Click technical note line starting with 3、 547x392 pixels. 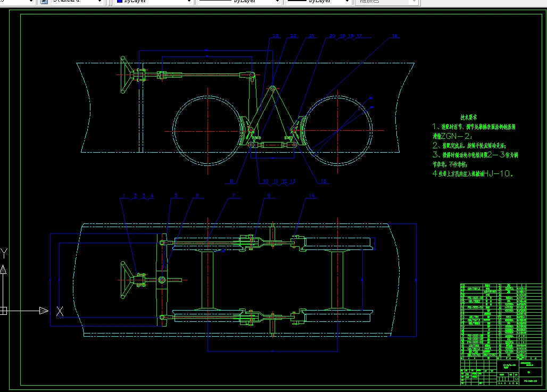[475, 155]
